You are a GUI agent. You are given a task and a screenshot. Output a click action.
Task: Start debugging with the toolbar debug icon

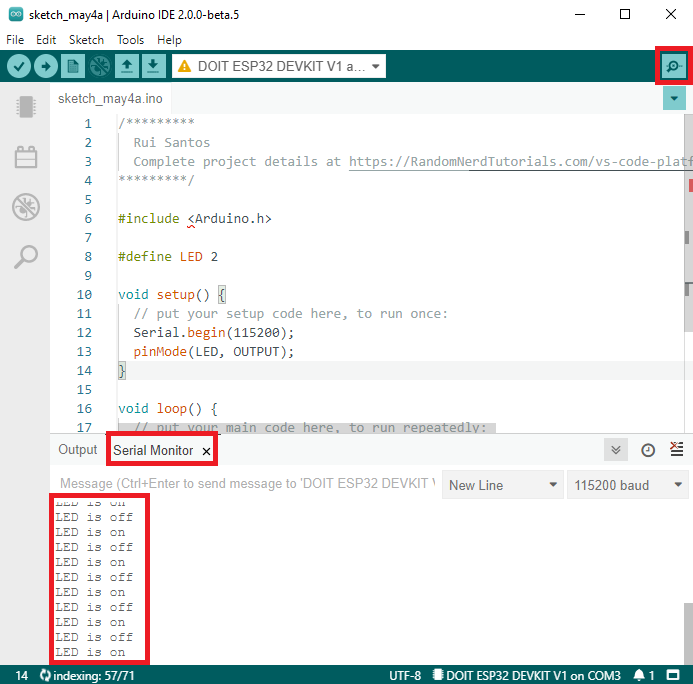tap(100, 66)
